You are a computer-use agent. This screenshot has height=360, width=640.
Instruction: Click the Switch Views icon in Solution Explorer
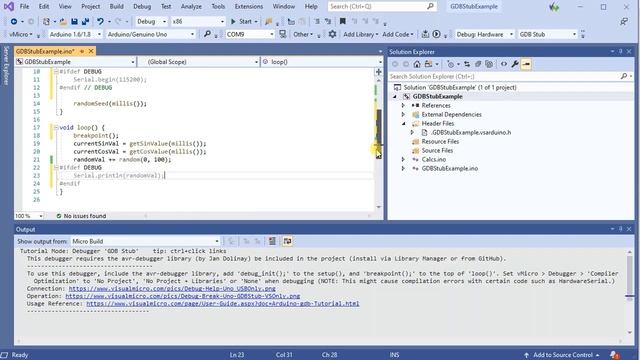click(428, 64)
